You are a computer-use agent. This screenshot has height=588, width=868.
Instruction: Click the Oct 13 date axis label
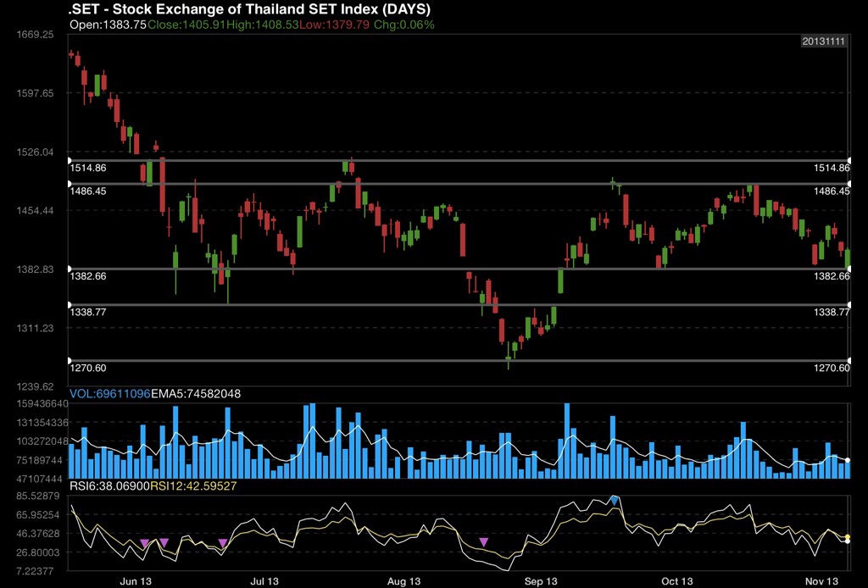click(x=677, y=581)
